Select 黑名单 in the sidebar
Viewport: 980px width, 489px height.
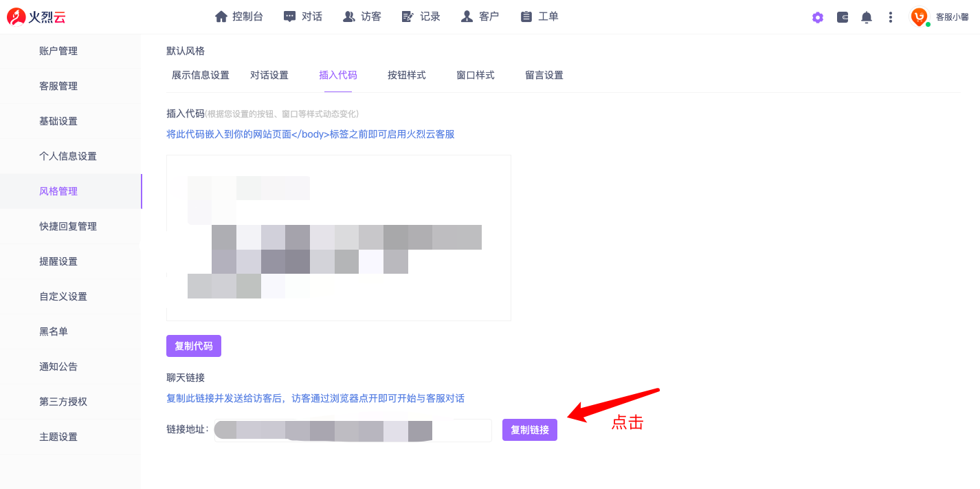click(x=54, y=332)
